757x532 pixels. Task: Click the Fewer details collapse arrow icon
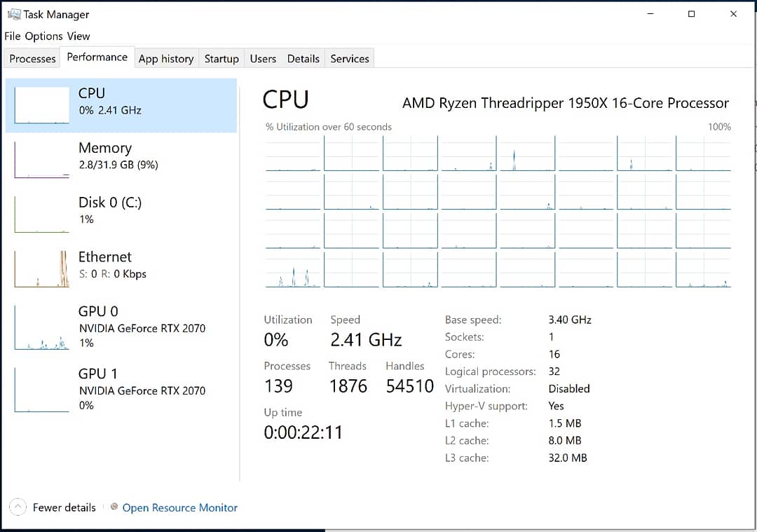coord(18,507)
